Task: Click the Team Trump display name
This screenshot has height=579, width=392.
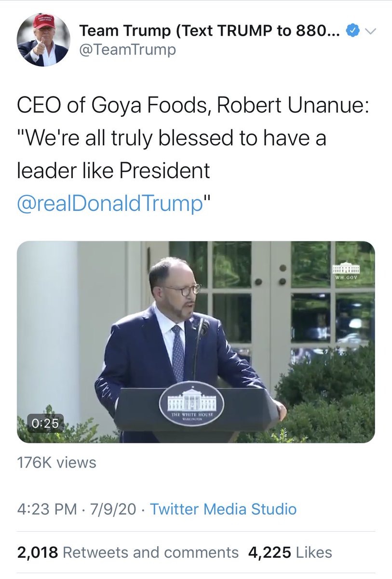Action: pyautogui.click(x=211, y=32)
